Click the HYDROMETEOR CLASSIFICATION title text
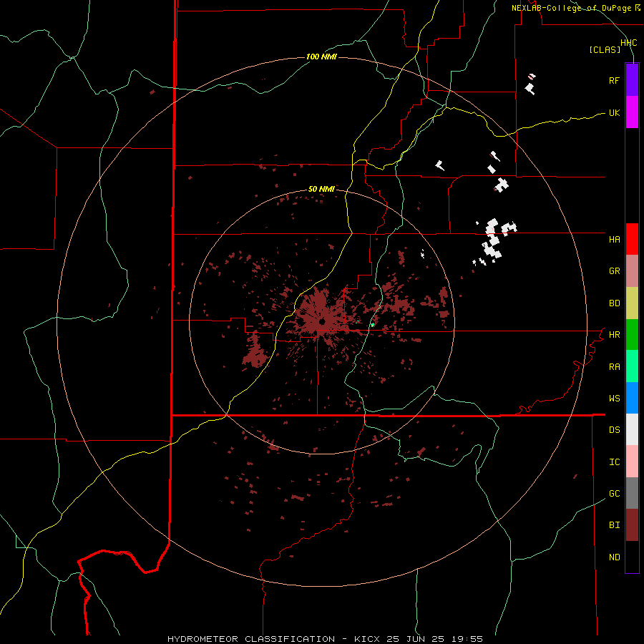 click(x=251, y=639)
